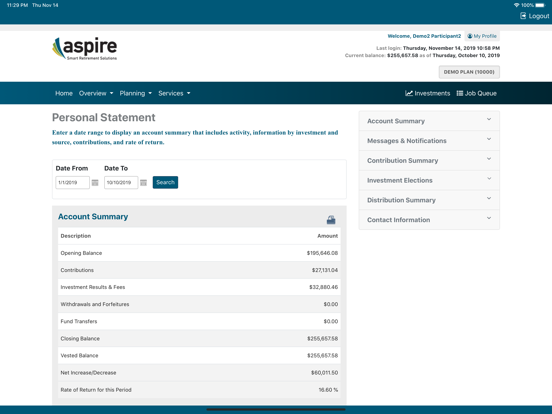This screenshot has width=552, height=414.
Task: Expand Contribution Summary sidebar section
Action: [x=429, y=160]
